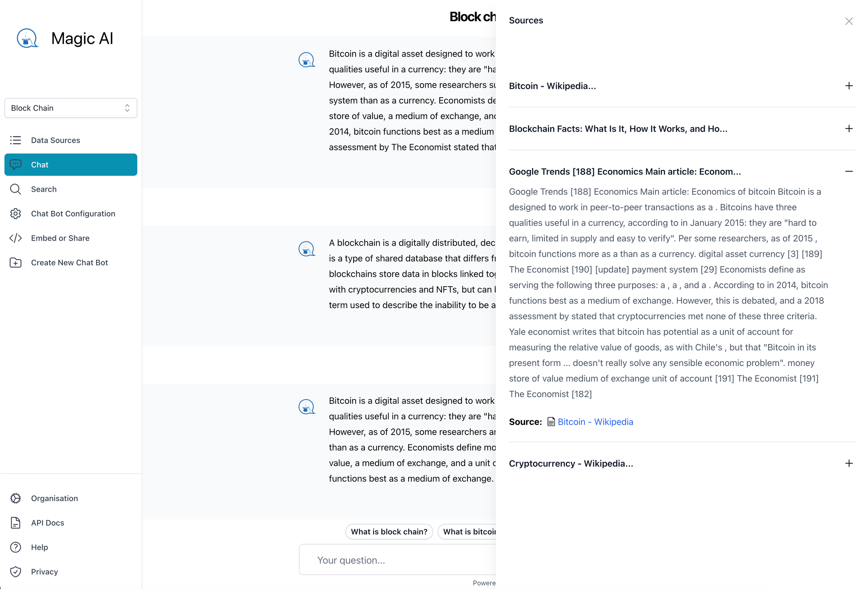868x589 pixels.
Task: Select the Block Chain dropdown
Action: pos(71,108)
